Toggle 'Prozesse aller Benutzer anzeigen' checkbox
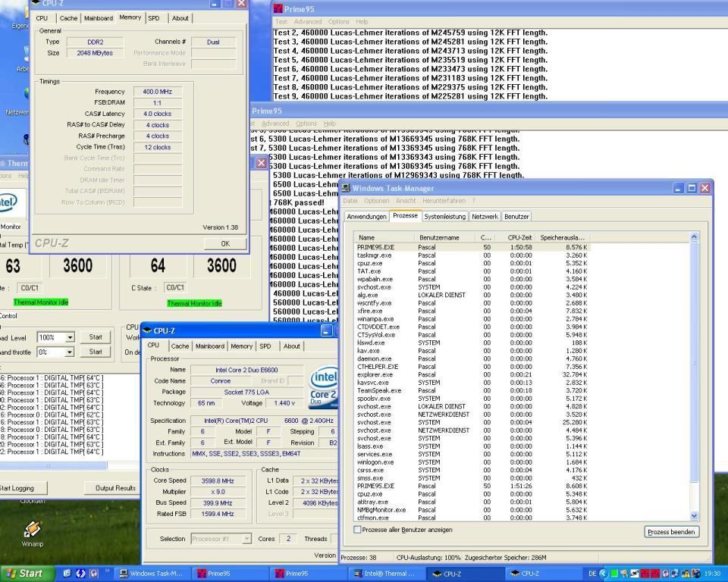 (357, 530)
